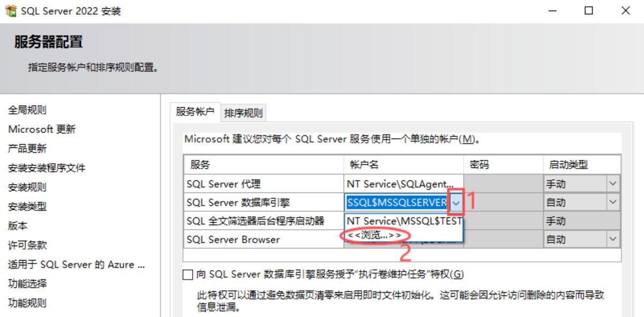Click the NT Service\SQLAgent account name cell
Viewport: 644px width, 317px height.
click(x=403, y=184)
